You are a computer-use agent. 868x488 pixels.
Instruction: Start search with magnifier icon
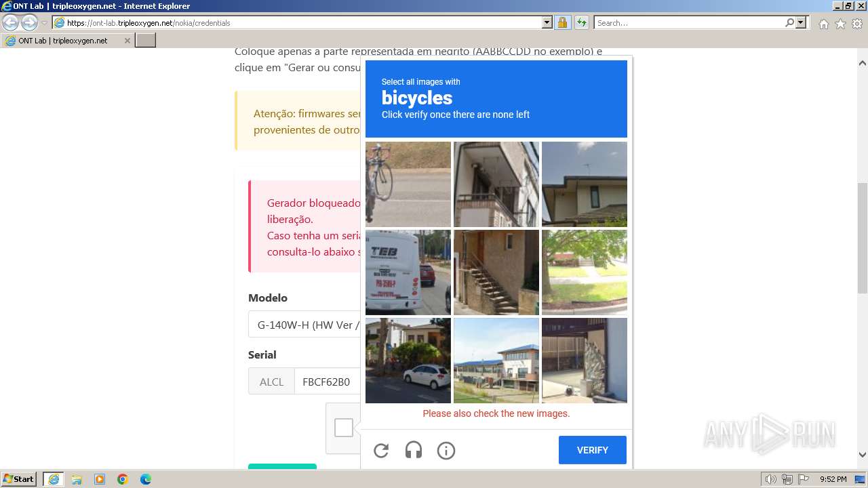click(x=790, y=23)
